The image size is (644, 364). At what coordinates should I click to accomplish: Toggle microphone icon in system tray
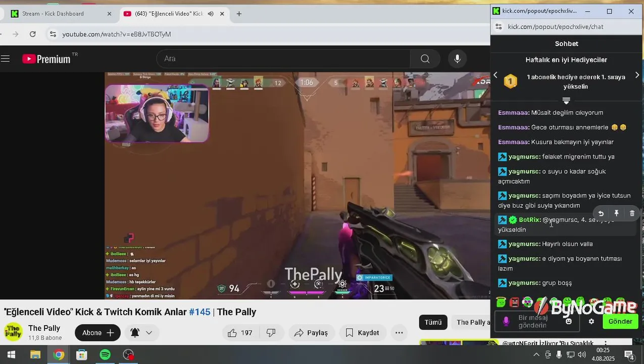point(559,355)
